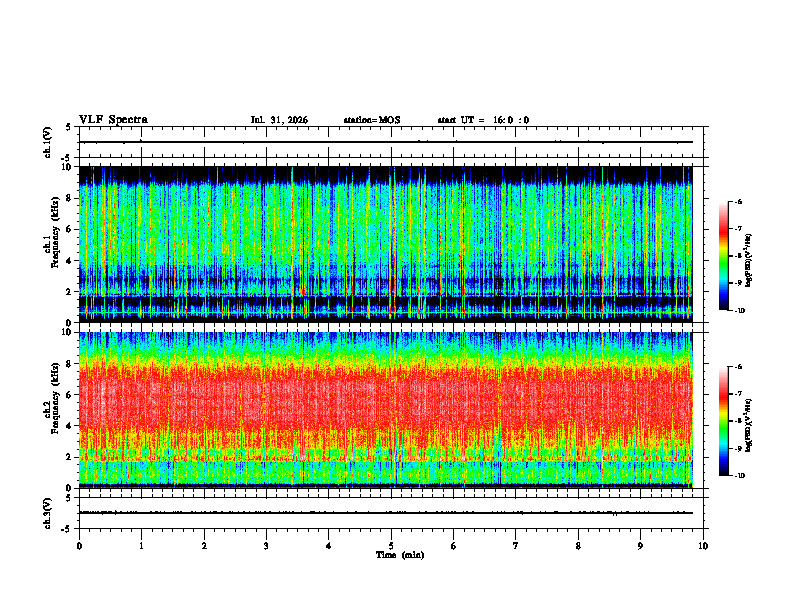
Task: Click the 10 minute tick on time axis
Action: [x=703, y=546]
